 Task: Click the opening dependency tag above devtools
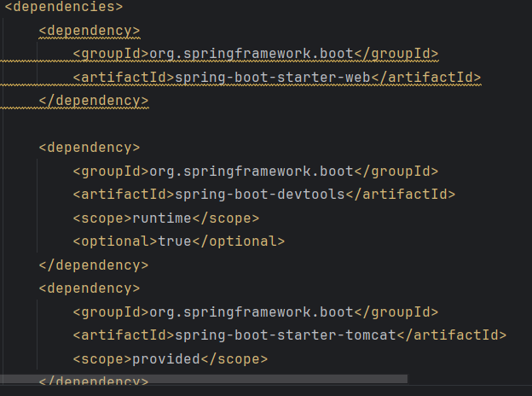[x=90, y=148]
